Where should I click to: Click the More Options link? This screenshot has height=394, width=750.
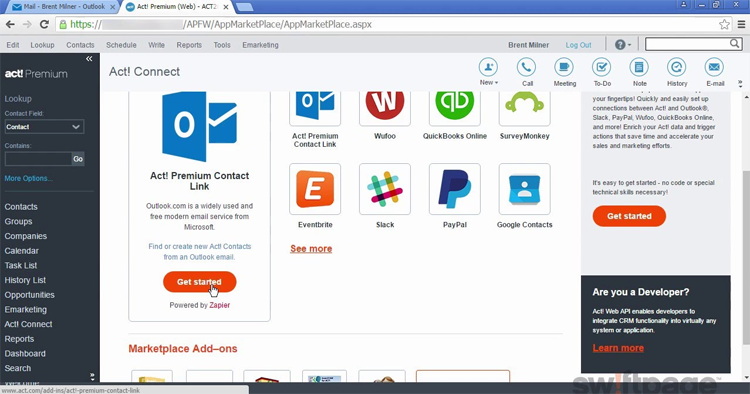point(29,178)
